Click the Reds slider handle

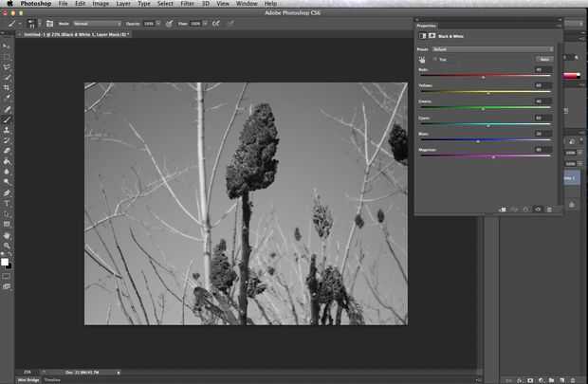point(483,77)
